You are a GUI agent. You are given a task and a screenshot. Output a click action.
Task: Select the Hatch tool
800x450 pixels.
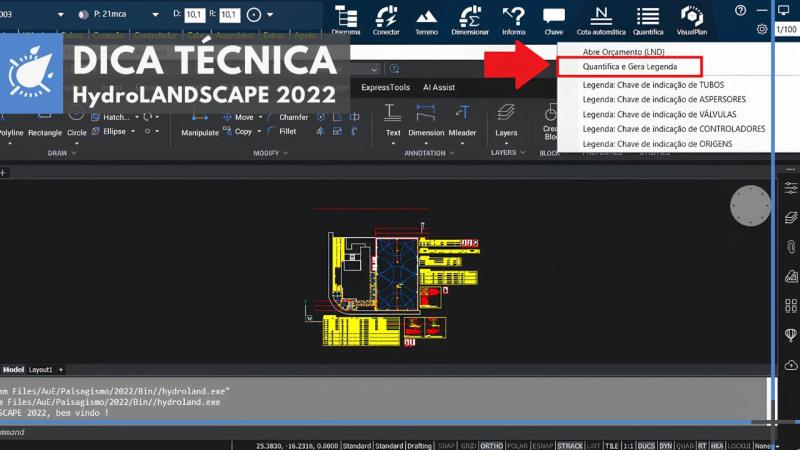[111, 117]
